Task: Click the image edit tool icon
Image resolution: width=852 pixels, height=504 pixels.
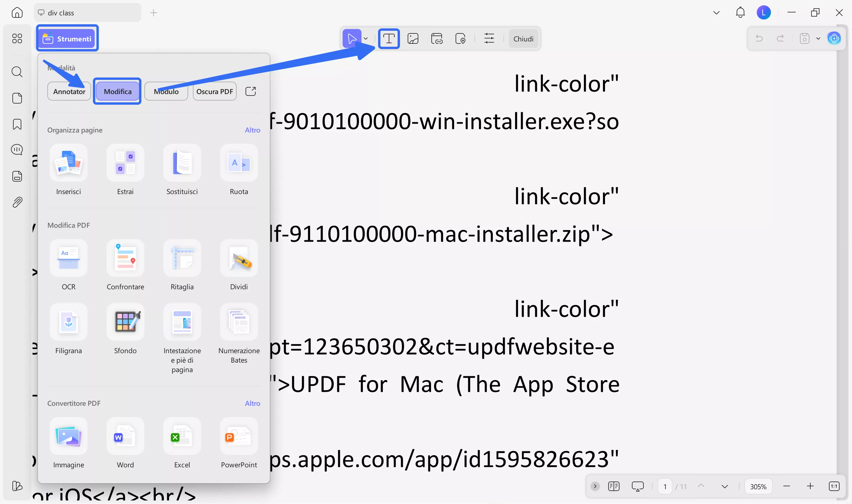Action: click(x=413, y=39)
